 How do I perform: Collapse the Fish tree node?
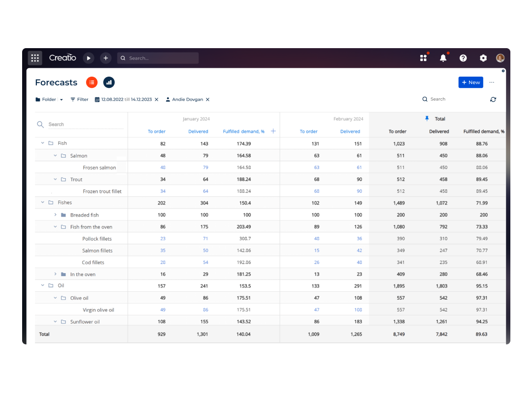point(42,142)
